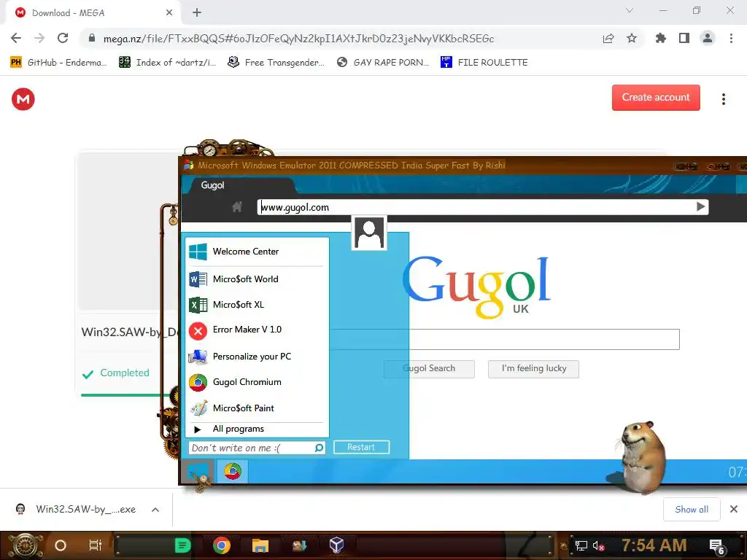The image size is (747, 560).
Task: Click the ornate Windows Start button
Action: [26, 545]
